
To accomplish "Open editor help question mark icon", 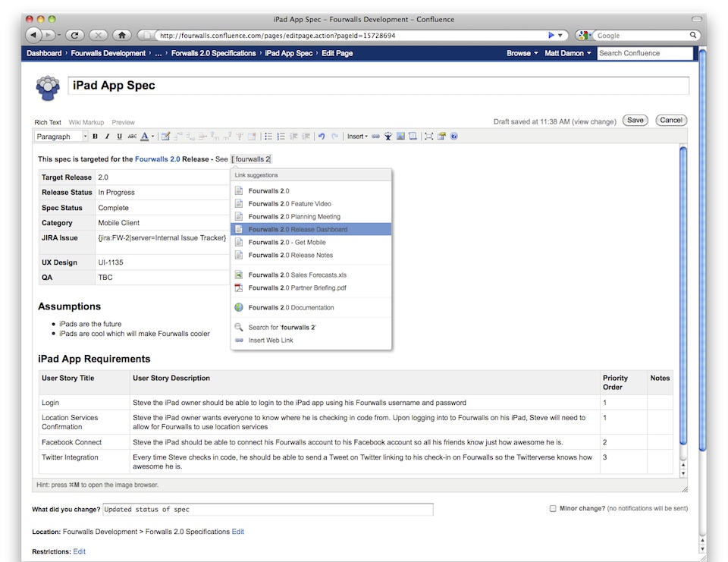I will pos(454,137).
